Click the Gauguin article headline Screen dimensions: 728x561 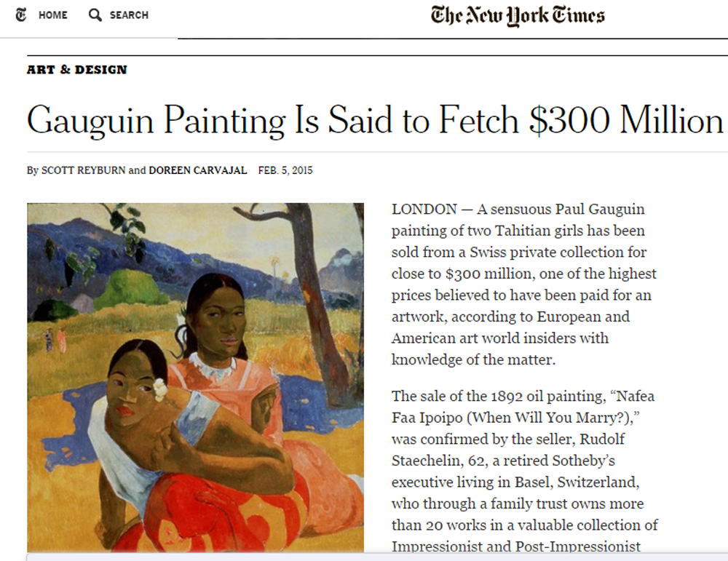click(375, 120)
